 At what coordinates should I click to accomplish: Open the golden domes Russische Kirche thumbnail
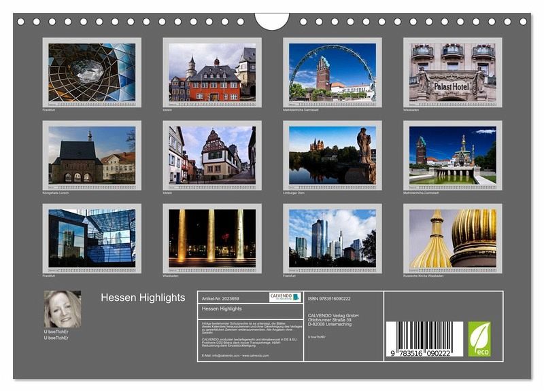(452, 238)
